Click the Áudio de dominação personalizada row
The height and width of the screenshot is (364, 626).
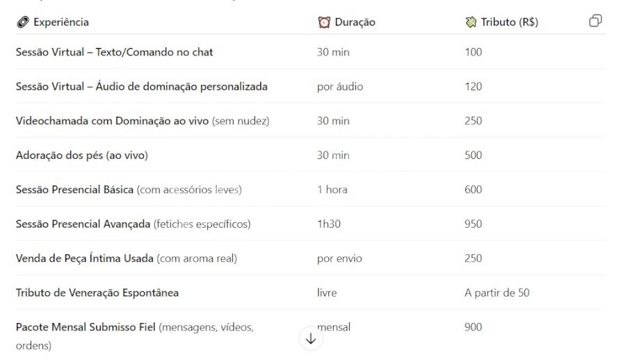pos(311,86)
